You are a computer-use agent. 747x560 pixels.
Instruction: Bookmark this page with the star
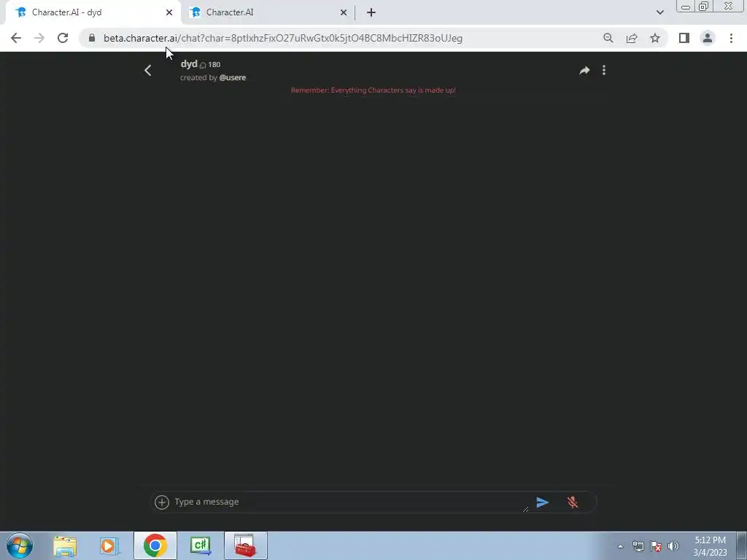[x=655, y=38]
